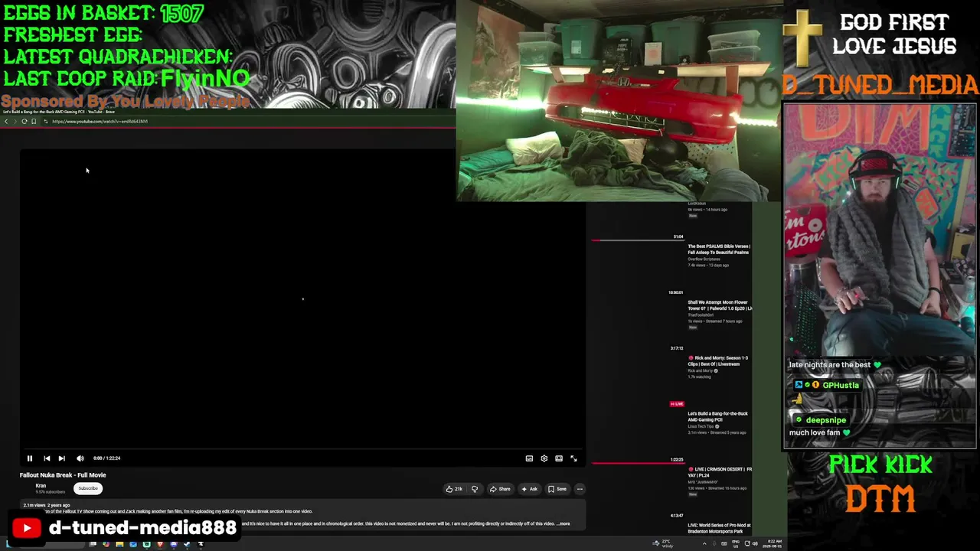Toggle subtitles in the video player
Screen dimensions: 980x551
coord(529,458)
